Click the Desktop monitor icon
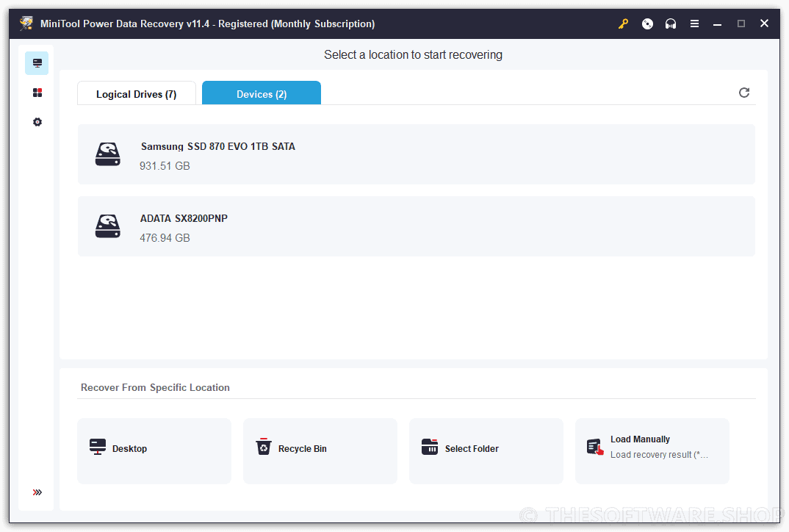 pyautogui.click(x=98, y=447)
